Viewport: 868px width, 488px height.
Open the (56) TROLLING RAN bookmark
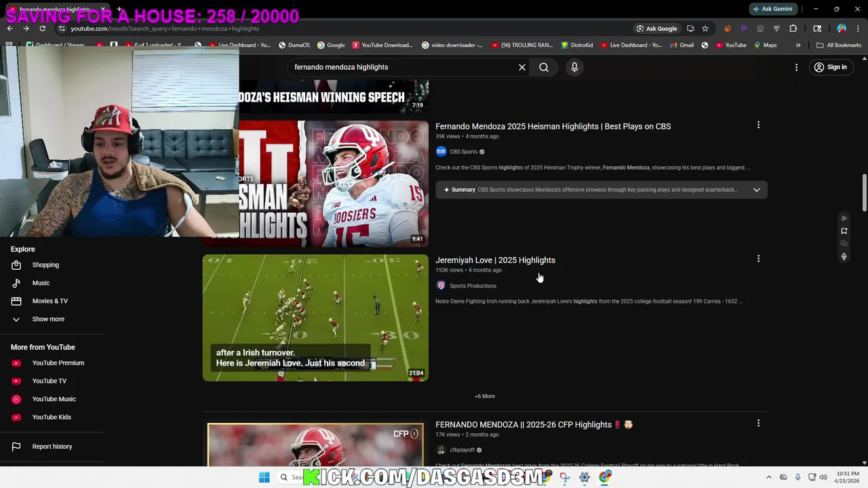(522, 45)
